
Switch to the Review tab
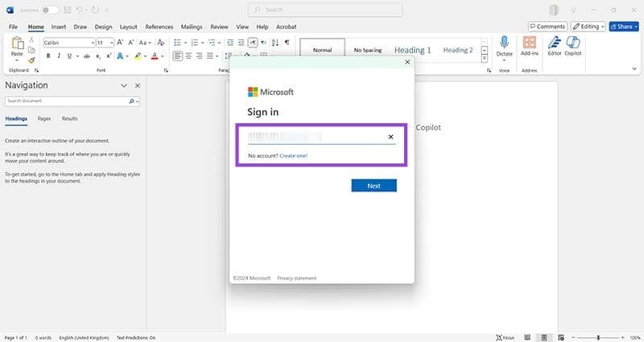point(219,27)
